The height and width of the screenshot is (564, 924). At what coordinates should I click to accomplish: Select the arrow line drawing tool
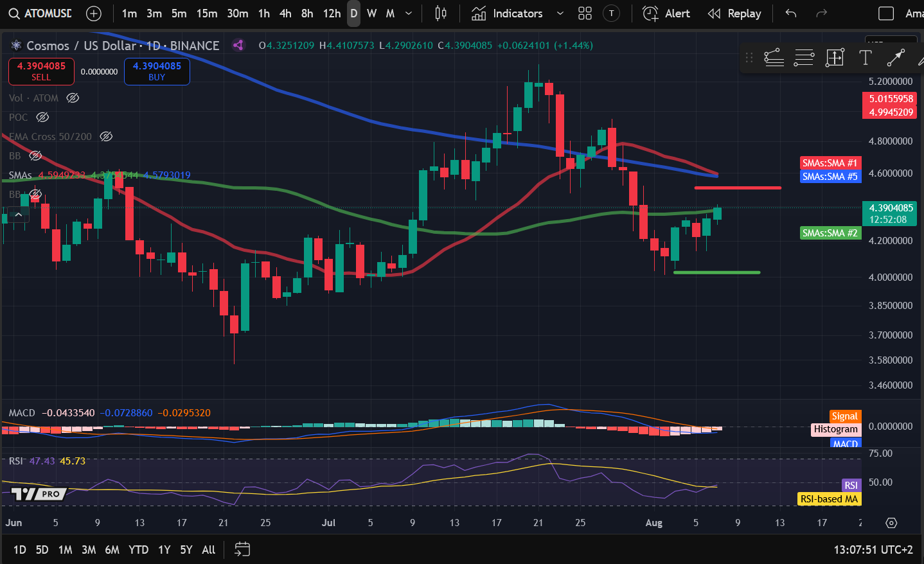[x=896, y=58]
